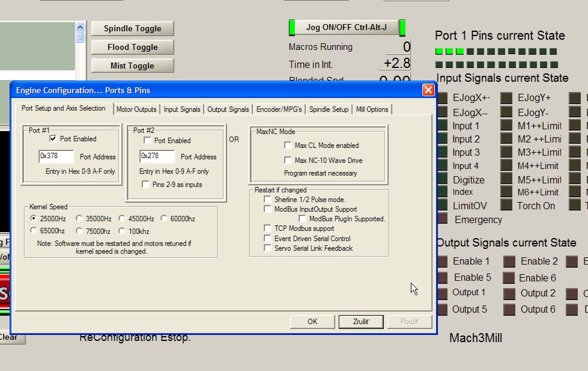Click the Zrušit cancel button

360,322
